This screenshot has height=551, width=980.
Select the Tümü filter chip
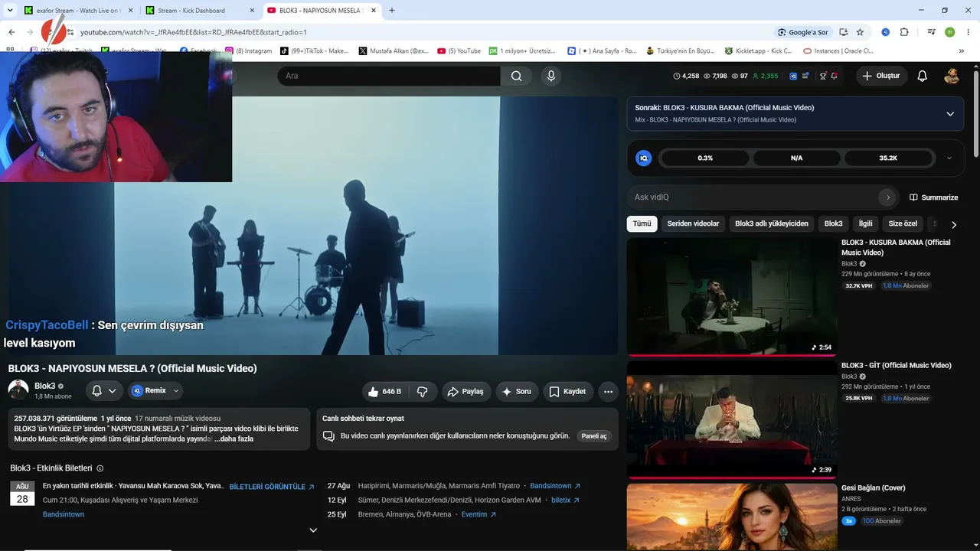tap(642, 223)
